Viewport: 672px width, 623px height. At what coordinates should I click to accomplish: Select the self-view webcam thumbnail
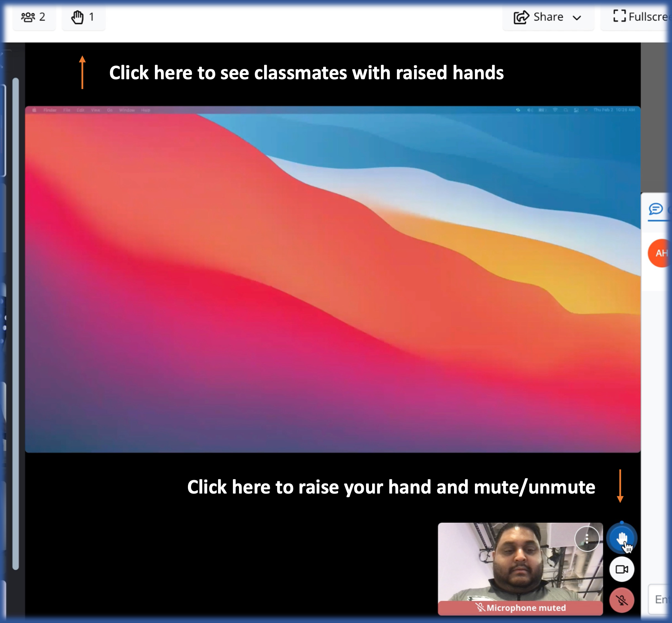(x=520, y=569)
